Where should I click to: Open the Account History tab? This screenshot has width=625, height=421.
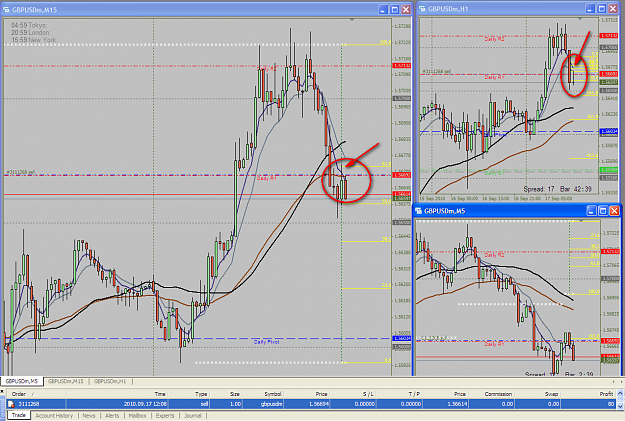(x=54, y=415)
